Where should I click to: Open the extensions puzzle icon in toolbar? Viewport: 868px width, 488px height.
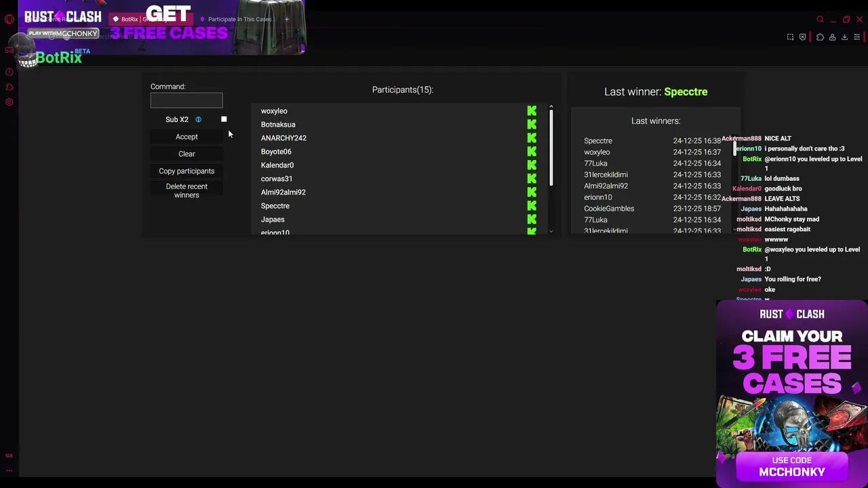[820, 37]
